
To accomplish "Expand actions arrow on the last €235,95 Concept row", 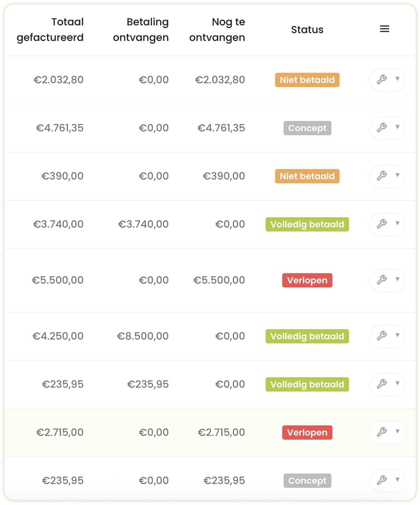I will click(x=397, y=480).
